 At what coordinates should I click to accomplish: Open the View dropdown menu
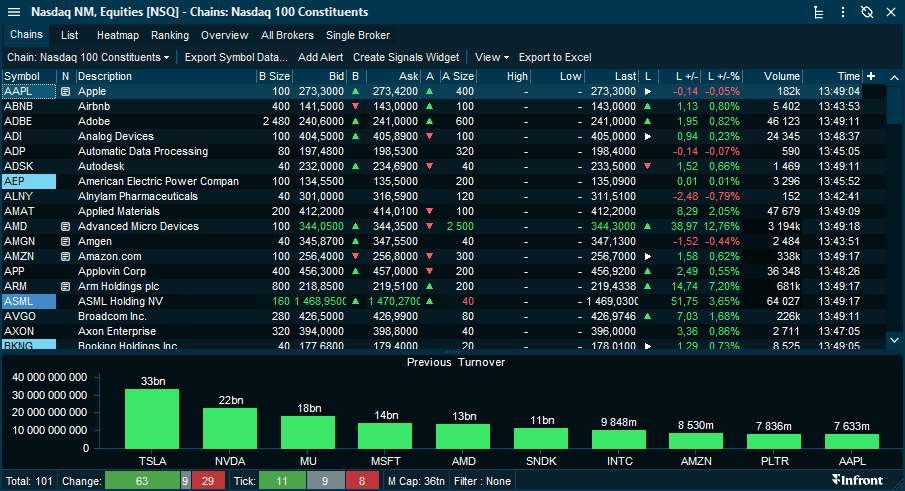492,57
